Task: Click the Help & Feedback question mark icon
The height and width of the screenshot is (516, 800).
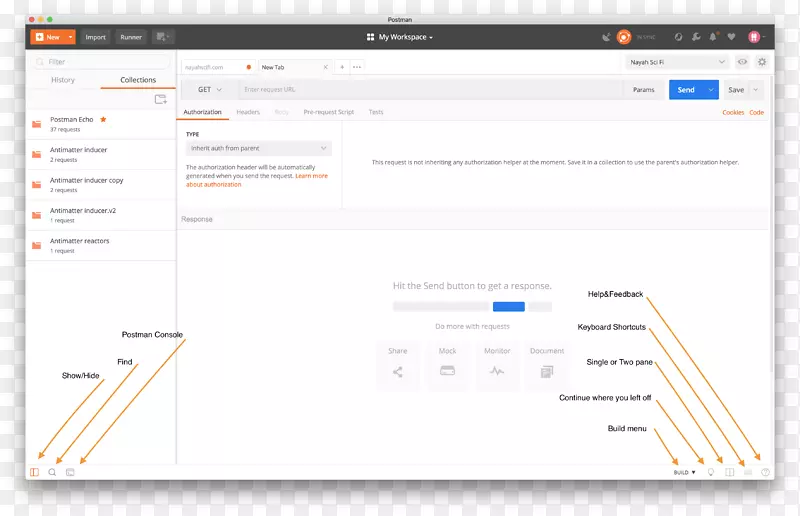Action: click(765, 472)
